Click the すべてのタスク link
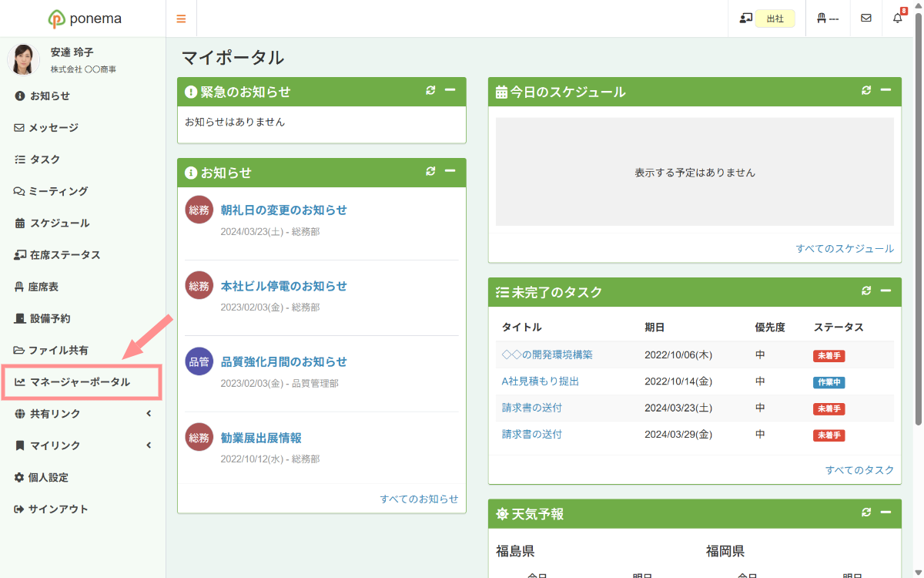This screenshot has height=578, width=924. tap(859, 470)
